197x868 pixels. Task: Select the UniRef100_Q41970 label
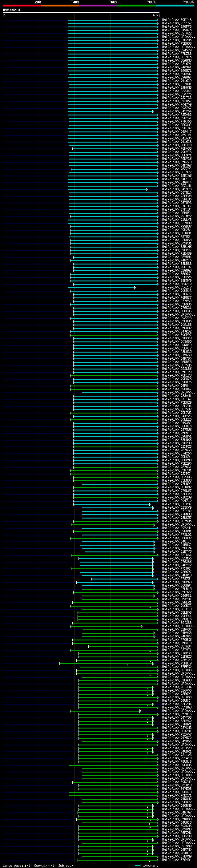(x=177, y=189)
